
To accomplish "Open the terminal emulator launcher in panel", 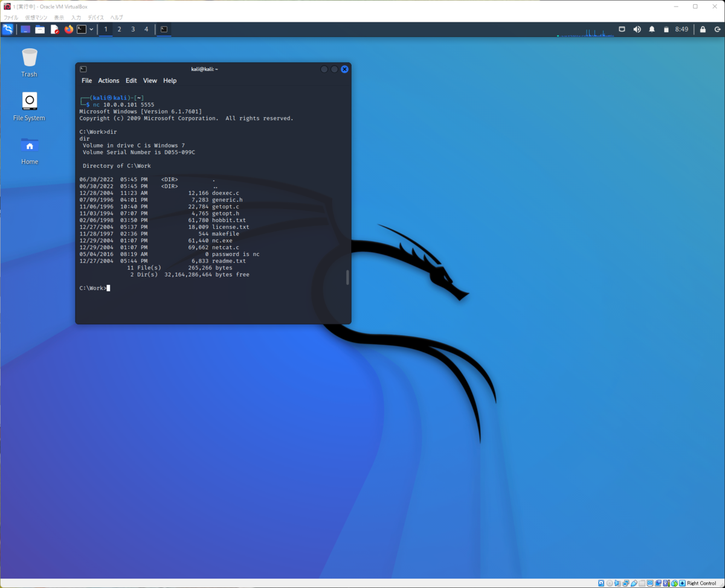I will [82, 29].
